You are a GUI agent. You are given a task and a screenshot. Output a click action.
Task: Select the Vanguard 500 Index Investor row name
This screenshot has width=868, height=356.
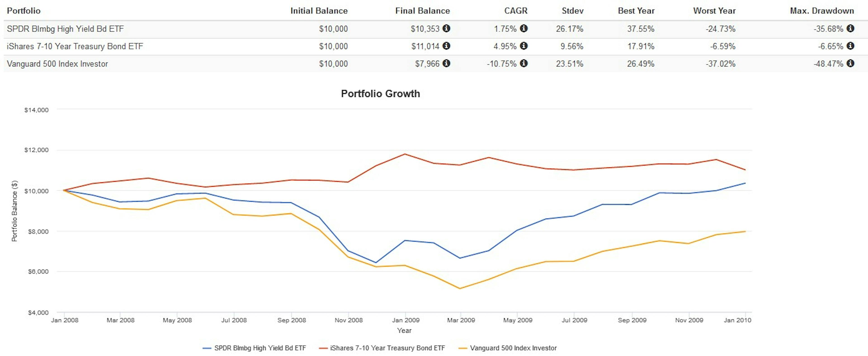click(57, 64)
